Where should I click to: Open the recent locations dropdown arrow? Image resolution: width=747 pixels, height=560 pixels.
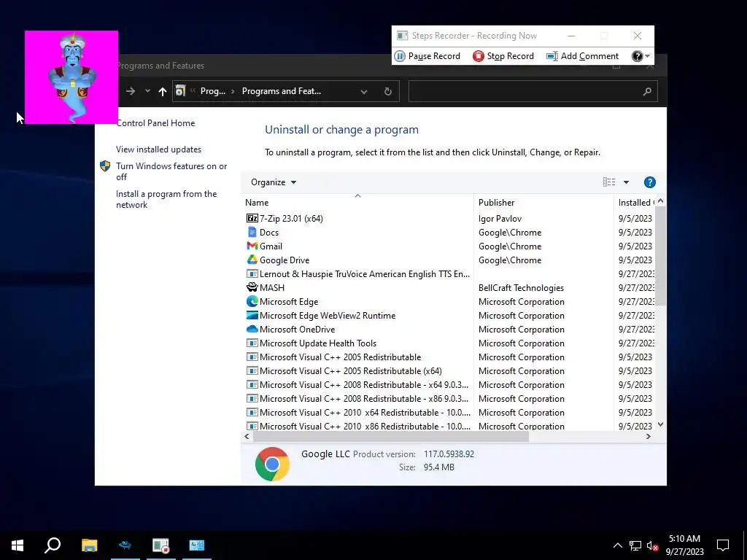click(x=147, y=91)
